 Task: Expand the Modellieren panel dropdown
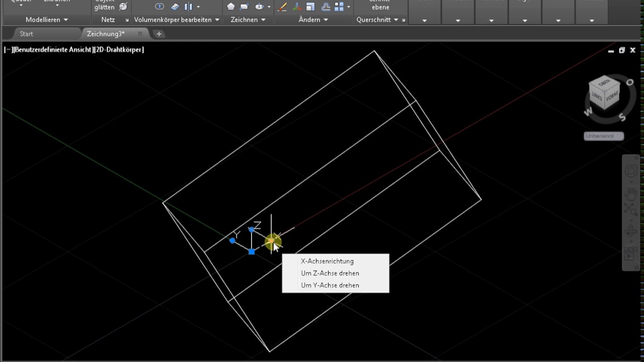click(x=65, y=20)
